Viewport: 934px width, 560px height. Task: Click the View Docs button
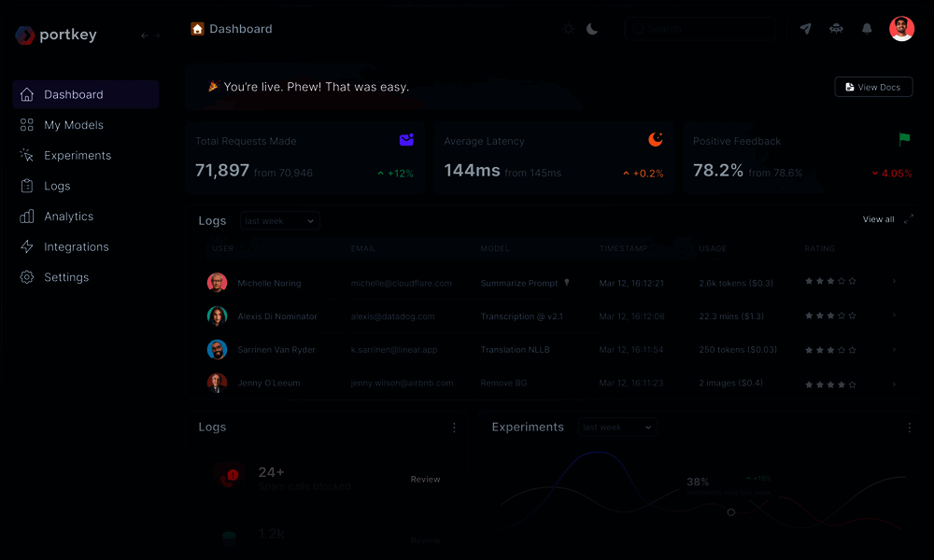point(873,87)
